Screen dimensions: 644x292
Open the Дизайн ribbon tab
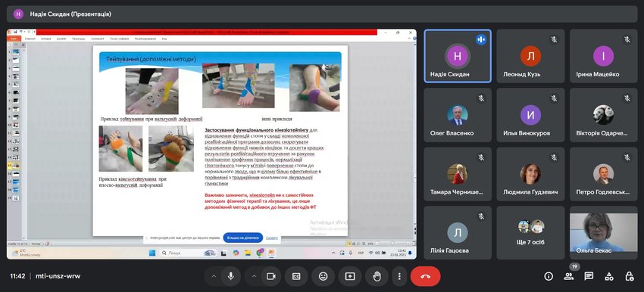(x=61, y=39)
